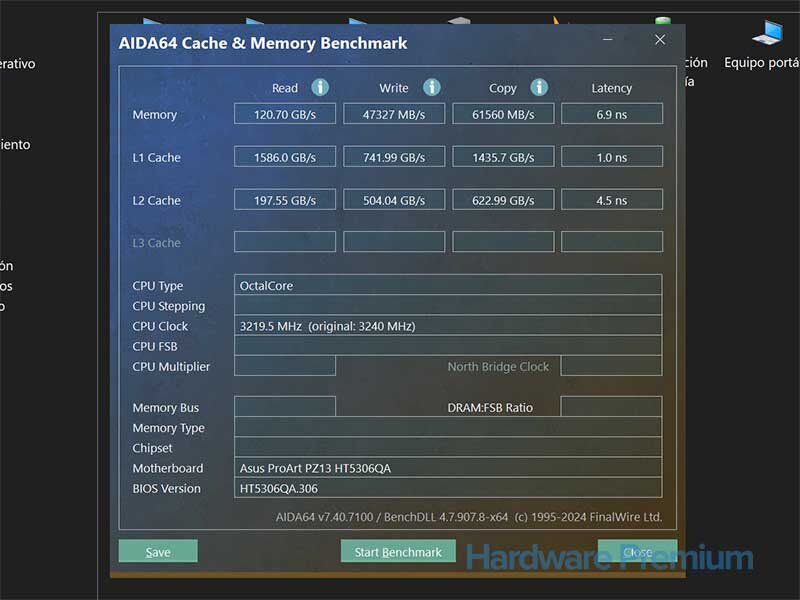Select L1 Cache read 1586.0 GB/s
The height and width of the screenshot is (600, 800).
point(285,157)
